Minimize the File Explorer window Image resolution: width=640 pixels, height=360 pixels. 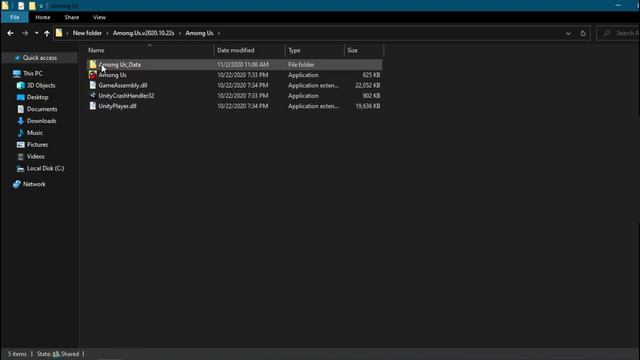pos(618,5)
